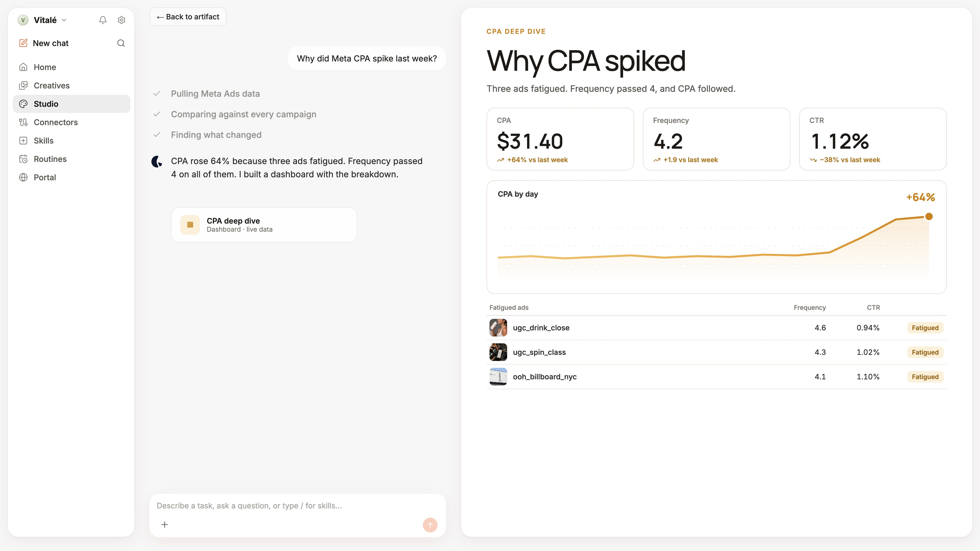This screenshot has width=980, height=551.
Task: Select the Connectors menu item
Action: 71,122
